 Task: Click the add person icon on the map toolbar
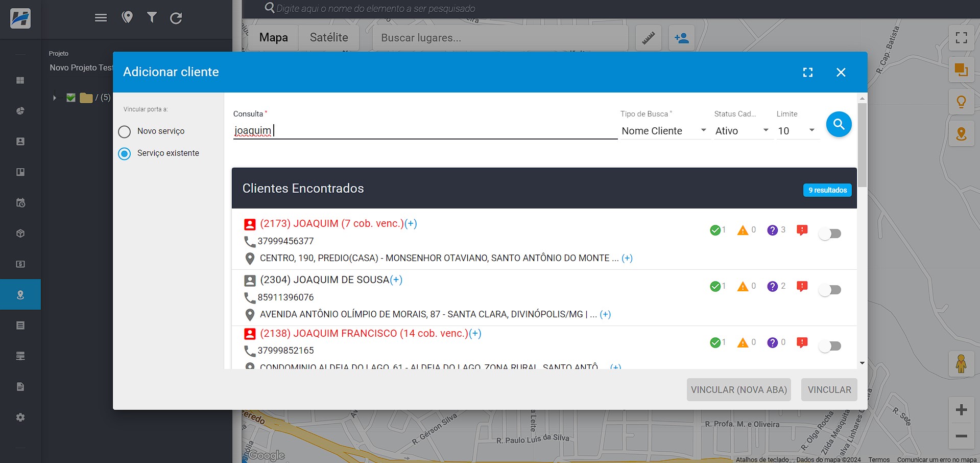(682, 38)
